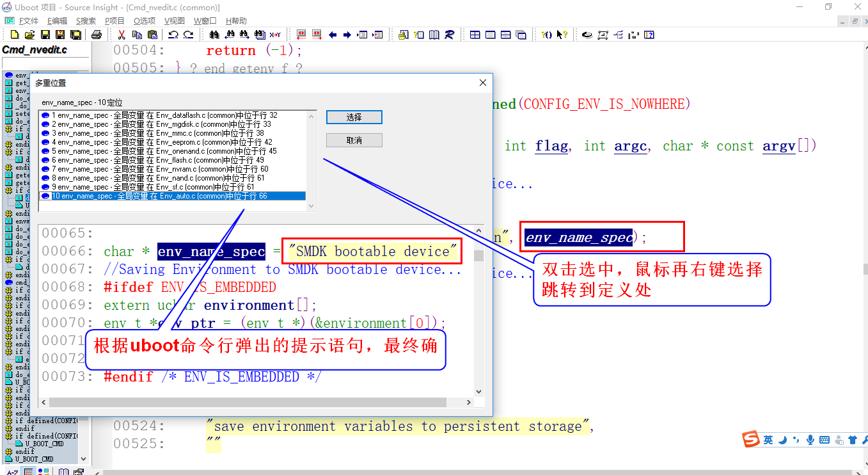This screenshot has height=475, width=868.
Task: Click the Cmd_nvedit.c panel title
Action: [x=35, y=50]
